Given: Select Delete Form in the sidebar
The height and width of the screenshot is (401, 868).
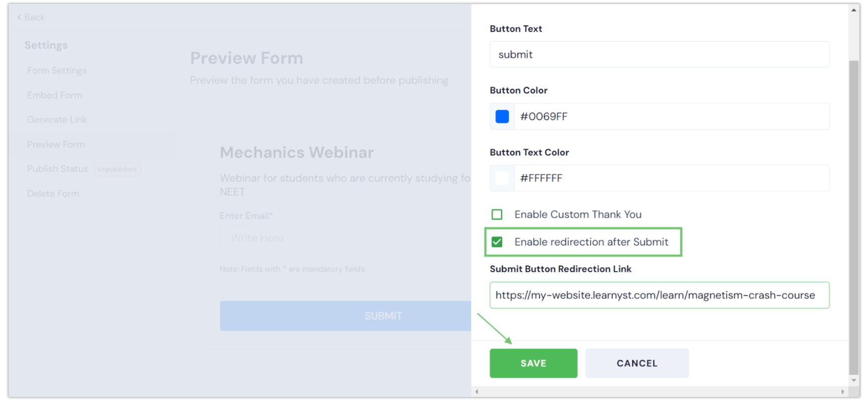Looking at the screenshot, I should pyautogui.click(x=53, y=193).
